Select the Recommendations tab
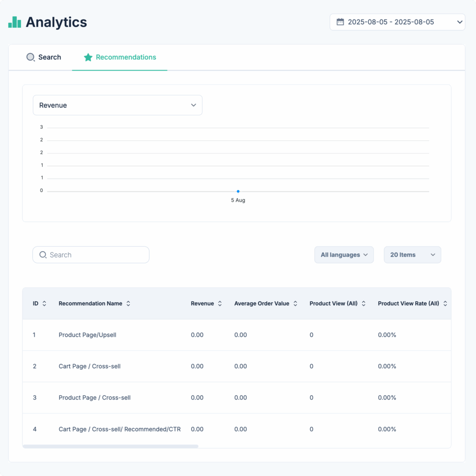 coord(120,57)
